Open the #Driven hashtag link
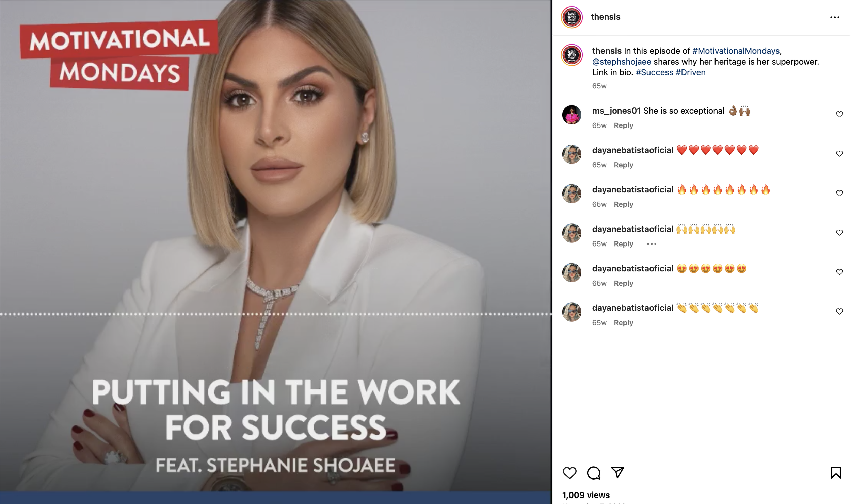Image resolution: width=851 pixels, height=504 pixels. 690,72
